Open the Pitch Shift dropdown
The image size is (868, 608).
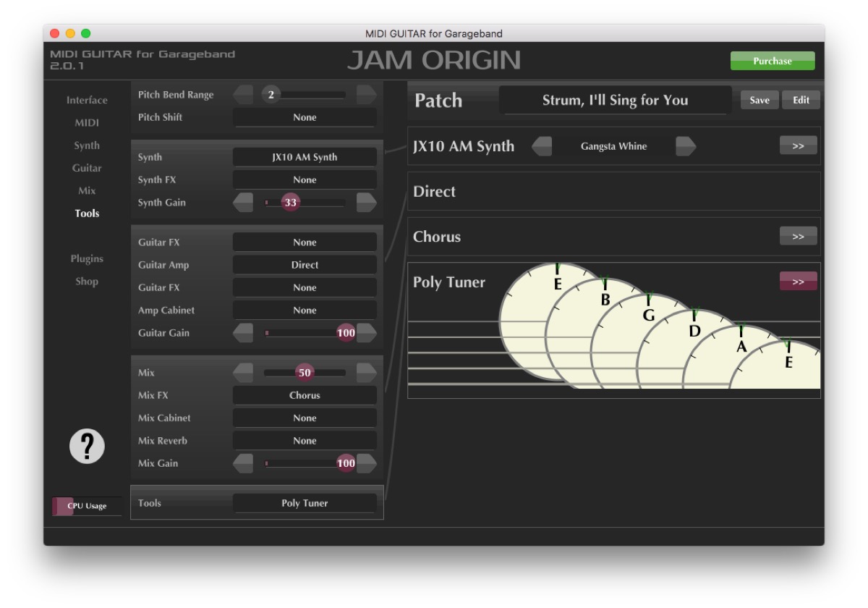[305, 117]
